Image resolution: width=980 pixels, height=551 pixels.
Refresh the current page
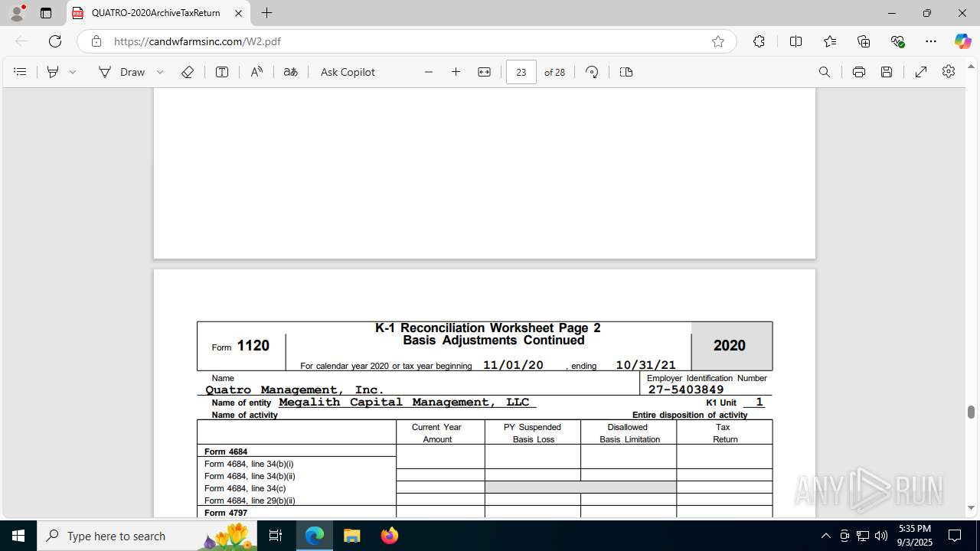(55, 41)
